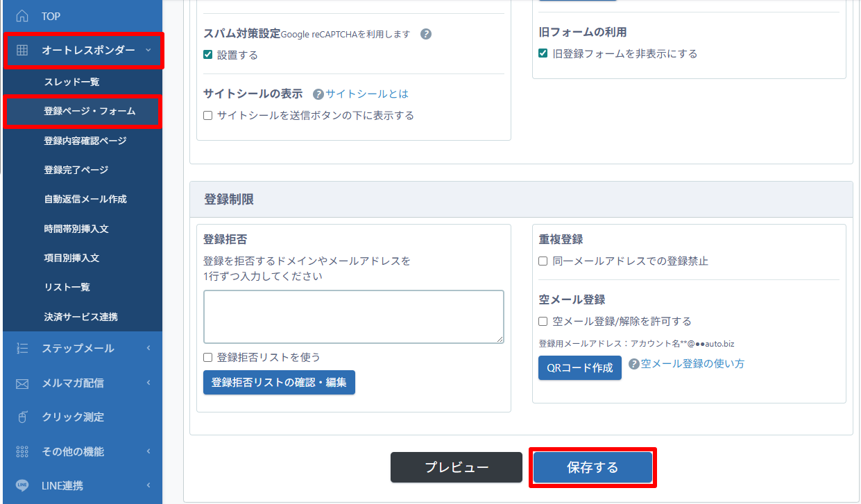Click the メルマガ配信 envelope icon
Image resolution: width=861 pixels, height=504 pixels.
[x=22, y=383]
